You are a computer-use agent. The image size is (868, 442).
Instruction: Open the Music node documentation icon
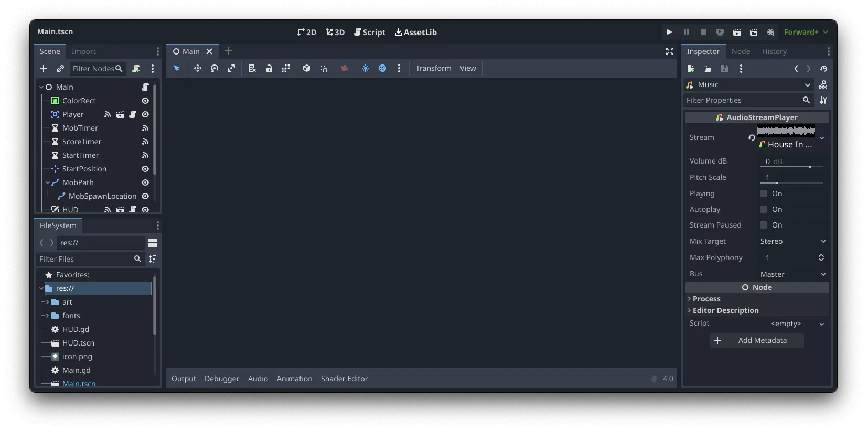(823, 84)
